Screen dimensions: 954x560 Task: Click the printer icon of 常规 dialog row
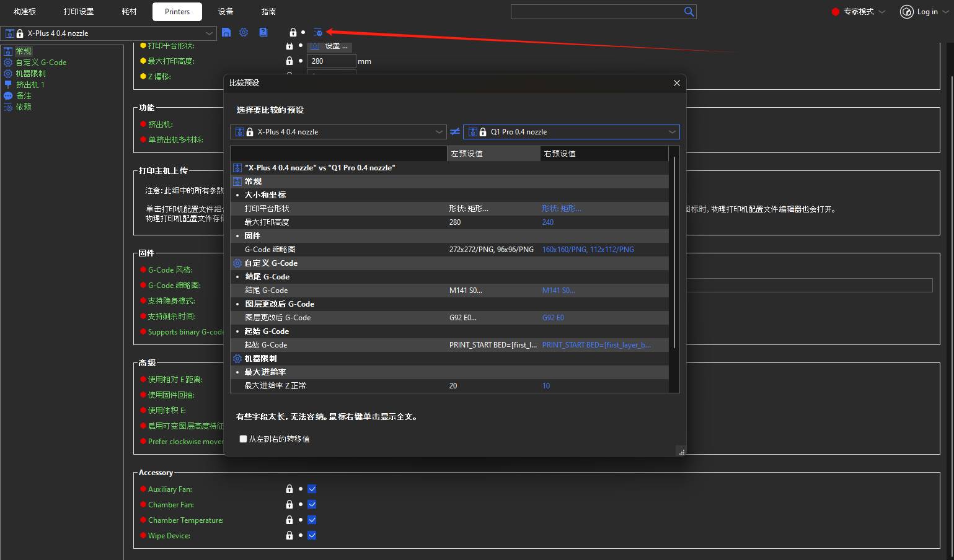(x=237, y=182)
